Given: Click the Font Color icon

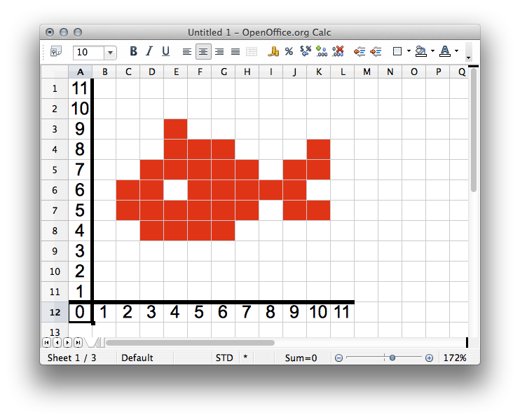Looking at the screenshot, I should 445,51.
